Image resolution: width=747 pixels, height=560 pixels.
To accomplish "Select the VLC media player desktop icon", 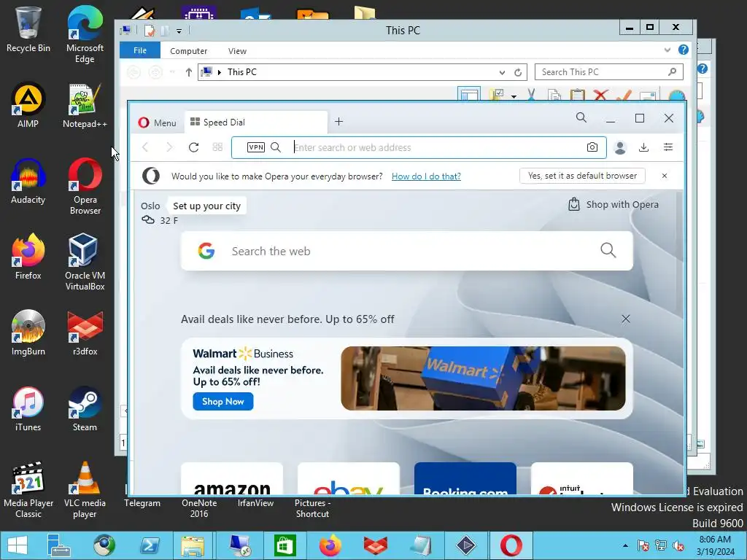I will (x=85, y=489).
